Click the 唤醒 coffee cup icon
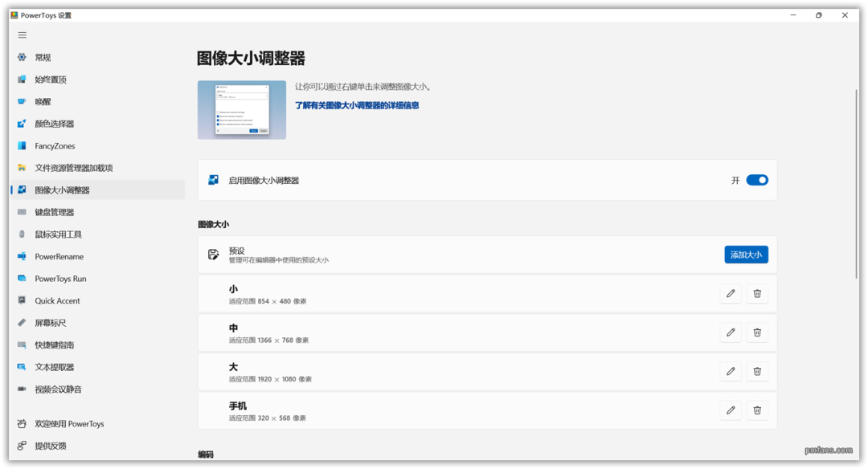This screenshot has height=469, width=868. pos(22,101)
